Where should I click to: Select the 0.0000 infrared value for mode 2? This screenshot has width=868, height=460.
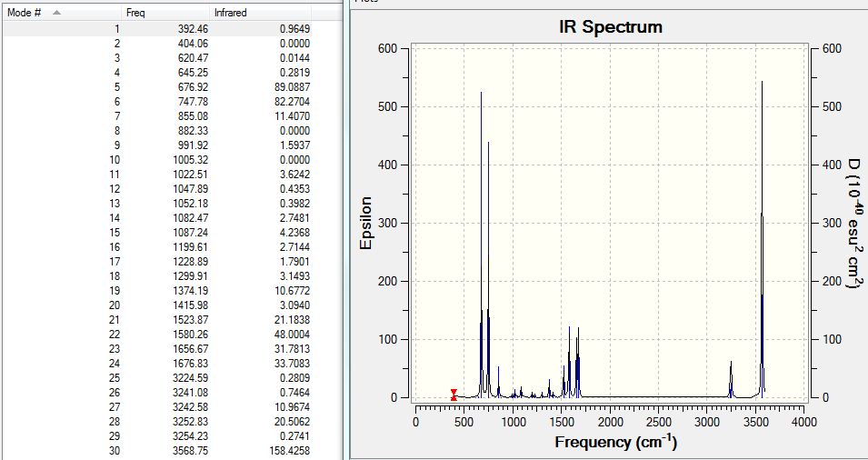294,43
